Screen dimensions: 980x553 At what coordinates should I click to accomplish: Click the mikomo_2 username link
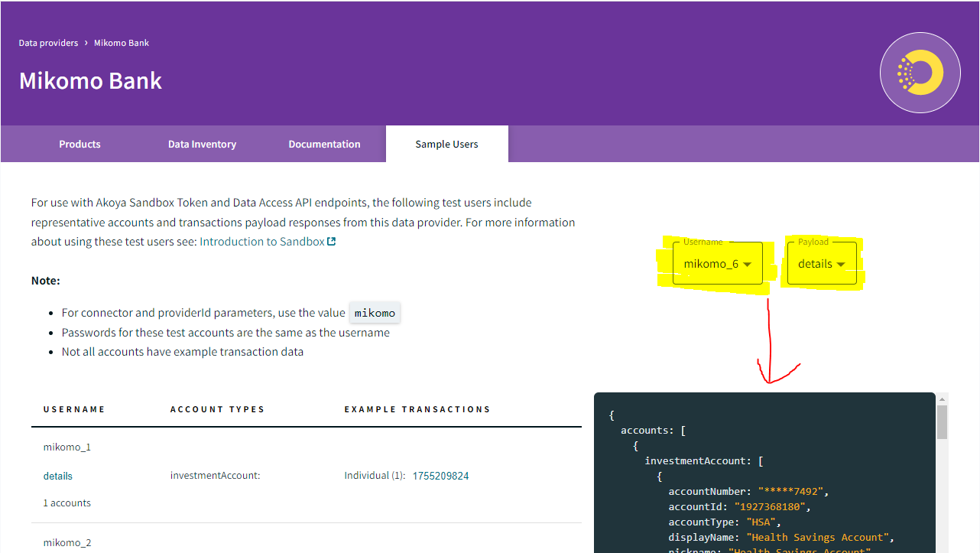click(67, 542)
